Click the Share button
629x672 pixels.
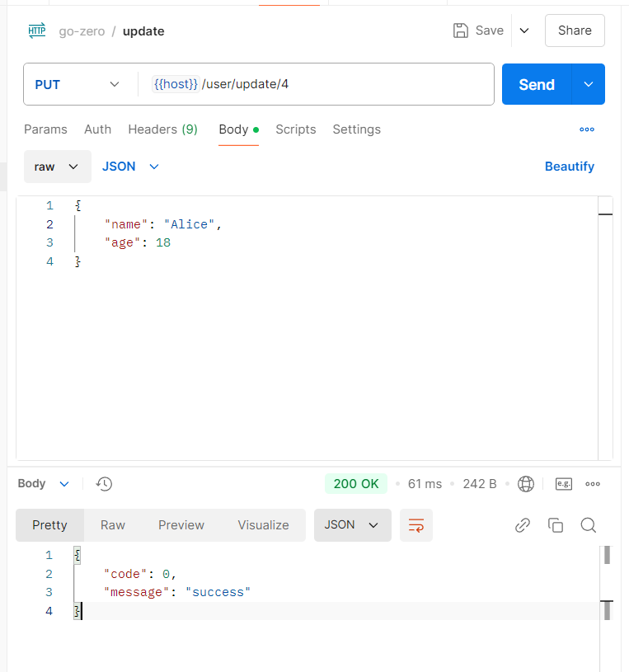point(575,31)
